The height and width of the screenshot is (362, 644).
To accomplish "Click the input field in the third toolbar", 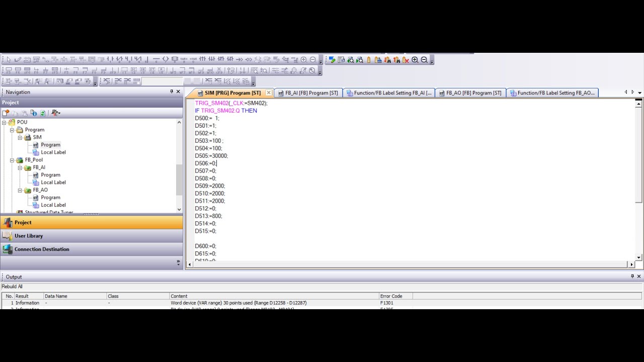I will point(163,81).
